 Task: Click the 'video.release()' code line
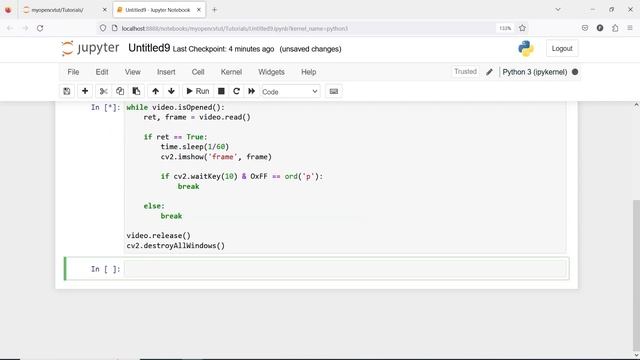pos(158,236)
